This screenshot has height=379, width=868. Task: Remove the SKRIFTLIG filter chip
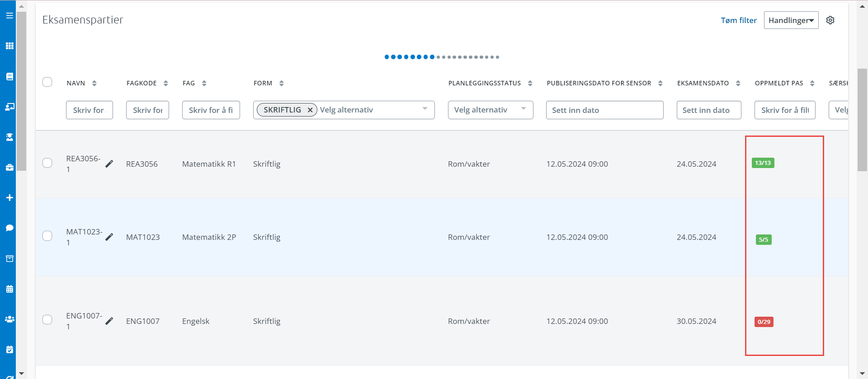pyautogui.click(x=310, y=110)
